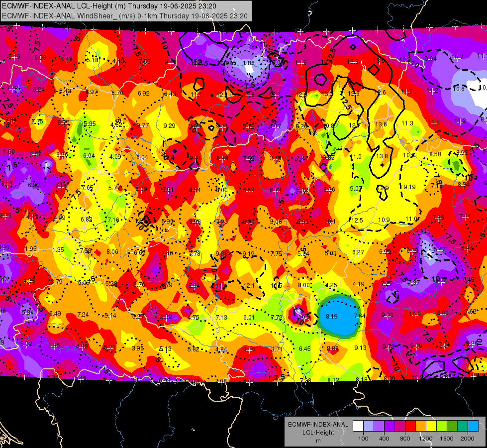
Task: Click the 4.19 shear value on map
Action: (359, 284)
